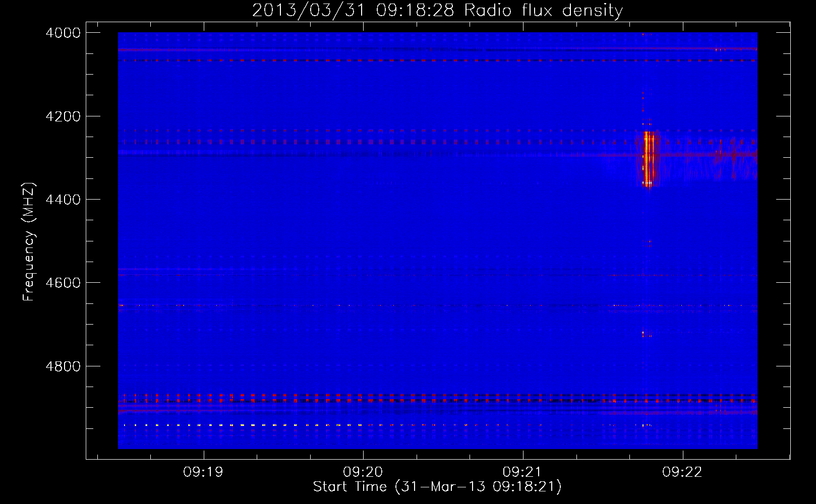Click the "Start Time (31-Mar-13 09:18:21)" axis label
816x504 pixels.
click(437, 487)
